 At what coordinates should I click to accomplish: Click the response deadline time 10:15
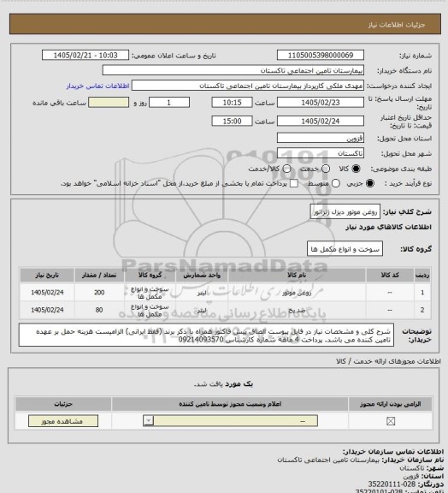[x=233, y=103]
